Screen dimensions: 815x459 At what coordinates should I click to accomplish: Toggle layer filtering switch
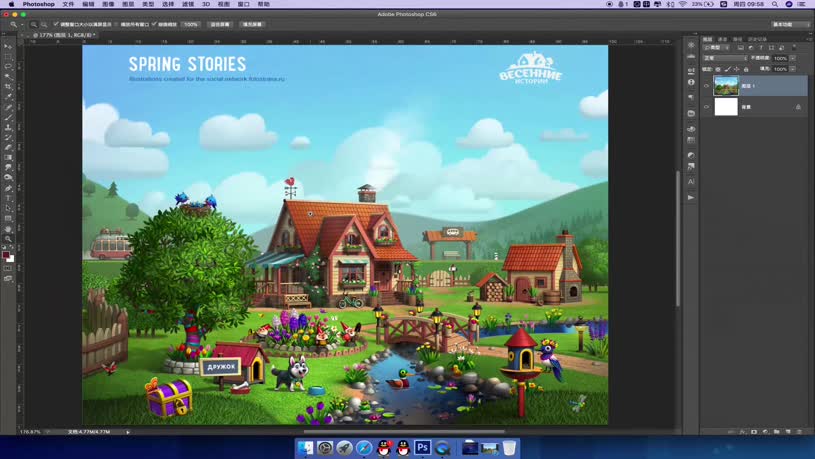[x=794, y=47]
